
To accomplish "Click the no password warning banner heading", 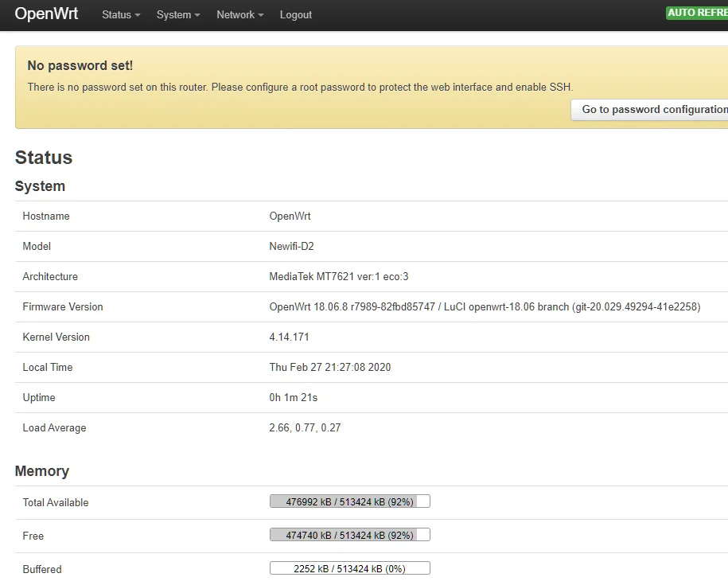I will click(x=80, y=65).
